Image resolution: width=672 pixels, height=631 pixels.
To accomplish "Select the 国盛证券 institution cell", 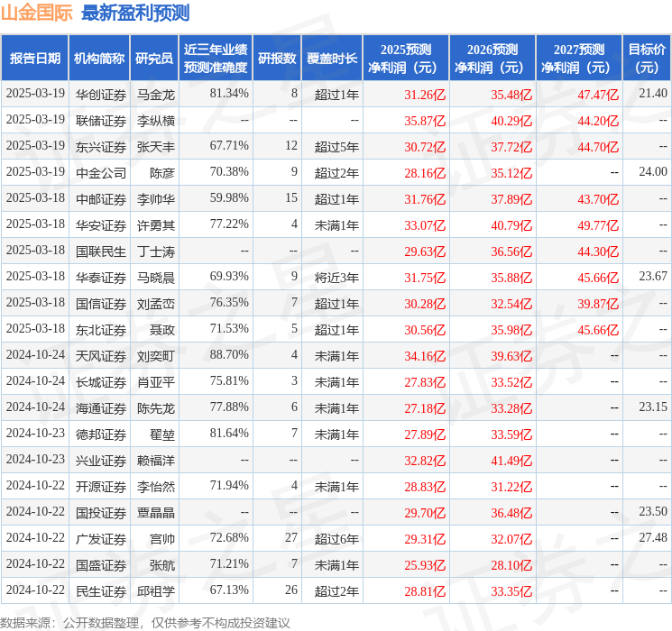I will point(101,564).
